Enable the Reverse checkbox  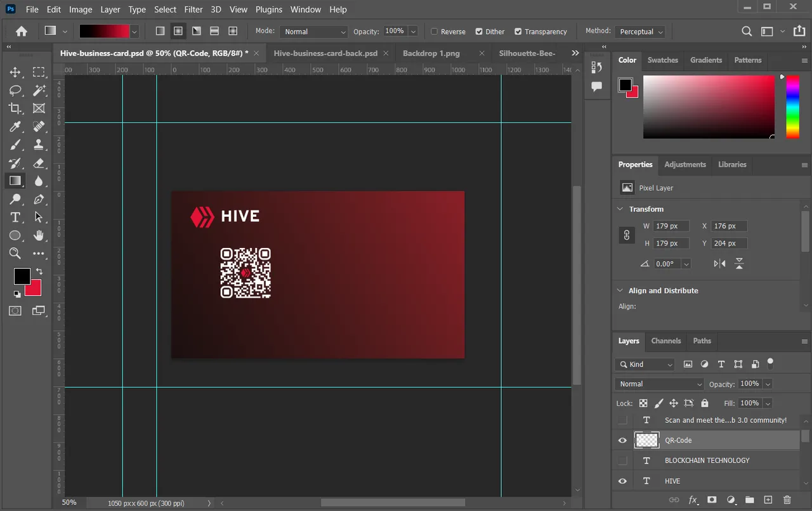[435, 32]
